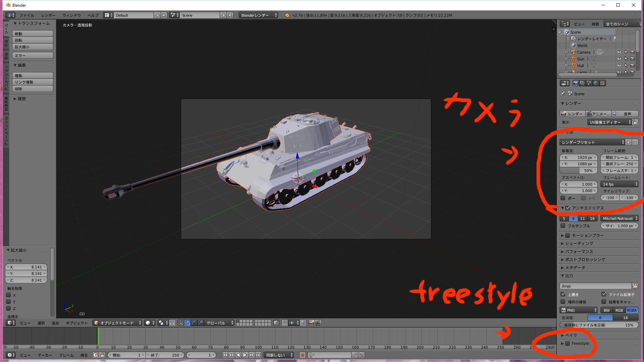Toggle the 3D manipulator icon in the viewport header

(181, 323)
